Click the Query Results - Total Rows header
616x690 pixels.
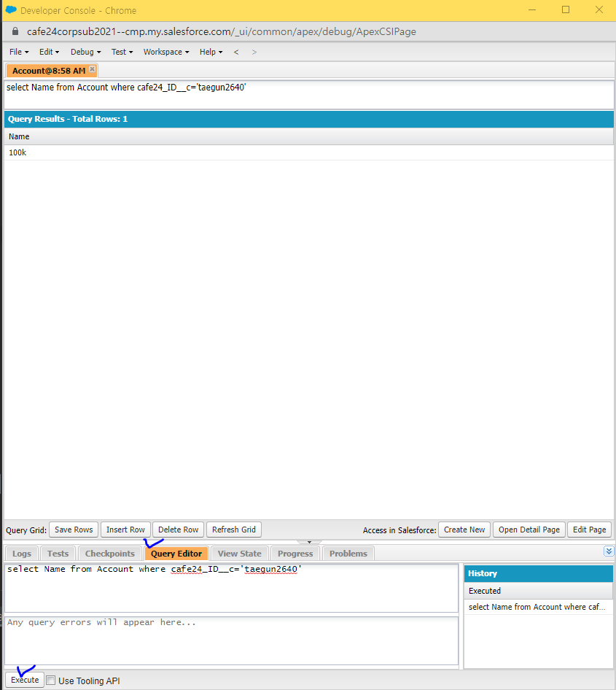pyautogui.click(x=308, y=119)
